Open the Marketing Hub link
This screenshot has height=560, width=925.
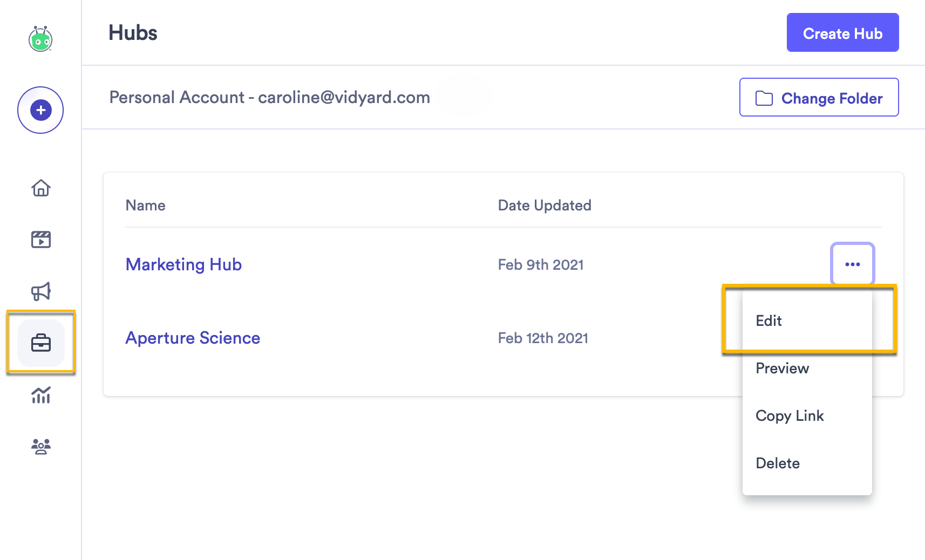183,264
